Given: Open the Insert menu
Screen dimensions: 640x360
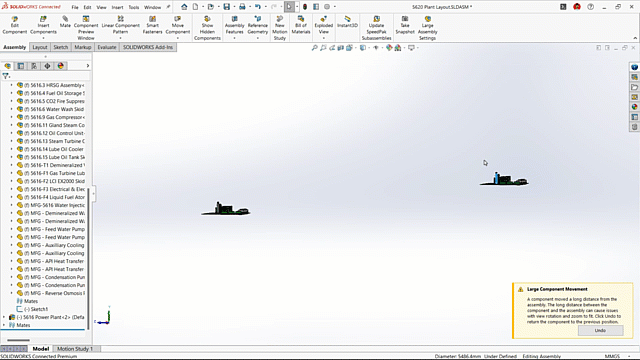Looking at the screenshot, I should 117,7.
